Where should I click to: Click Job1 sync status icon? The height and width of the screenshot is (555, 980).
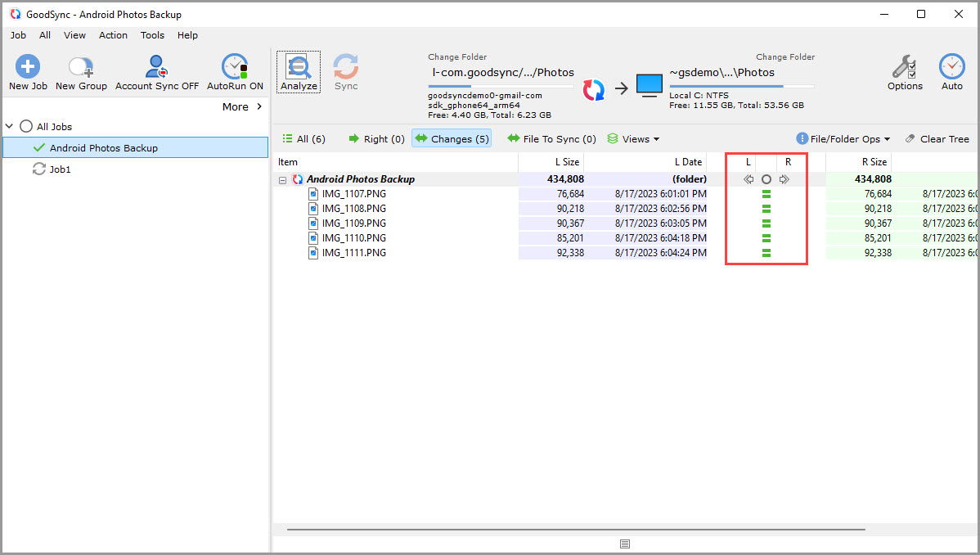[38, 169]
